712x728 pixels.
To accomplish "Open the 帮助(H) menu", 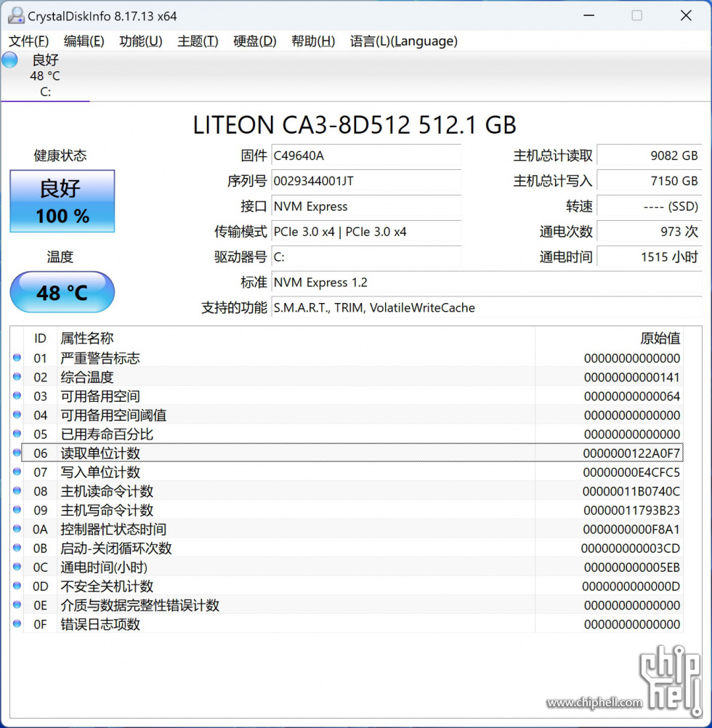I will 313,41.
